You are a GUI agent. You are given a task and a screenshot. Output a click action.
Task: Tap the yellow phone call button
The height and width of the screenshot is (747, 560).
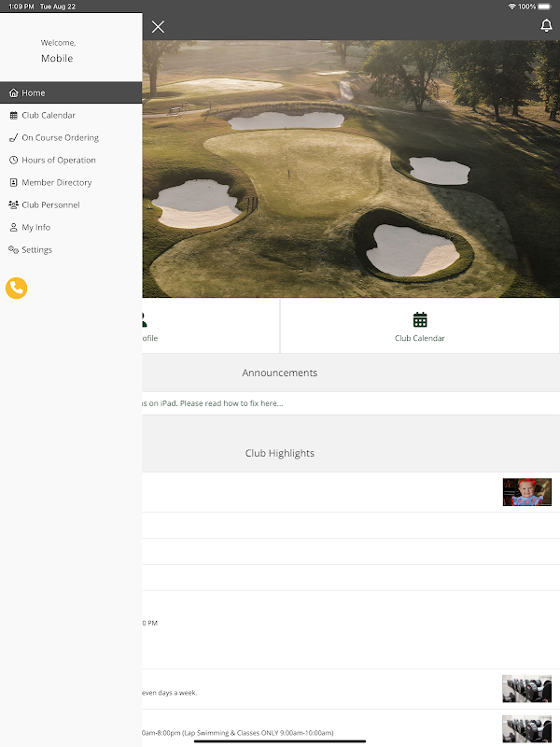pyautogui.click(x=16, y=288)
